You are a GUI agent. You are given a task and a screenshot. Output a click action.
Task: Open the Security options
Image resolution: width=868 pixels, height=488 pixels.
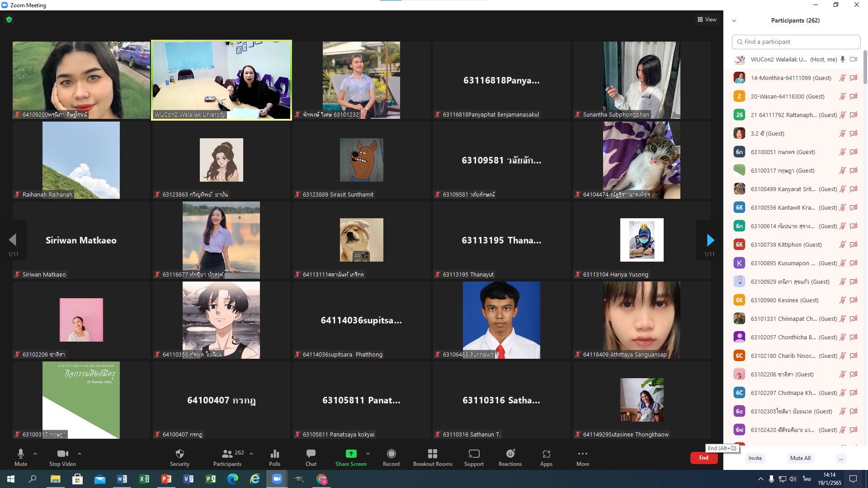click(179, 457)
